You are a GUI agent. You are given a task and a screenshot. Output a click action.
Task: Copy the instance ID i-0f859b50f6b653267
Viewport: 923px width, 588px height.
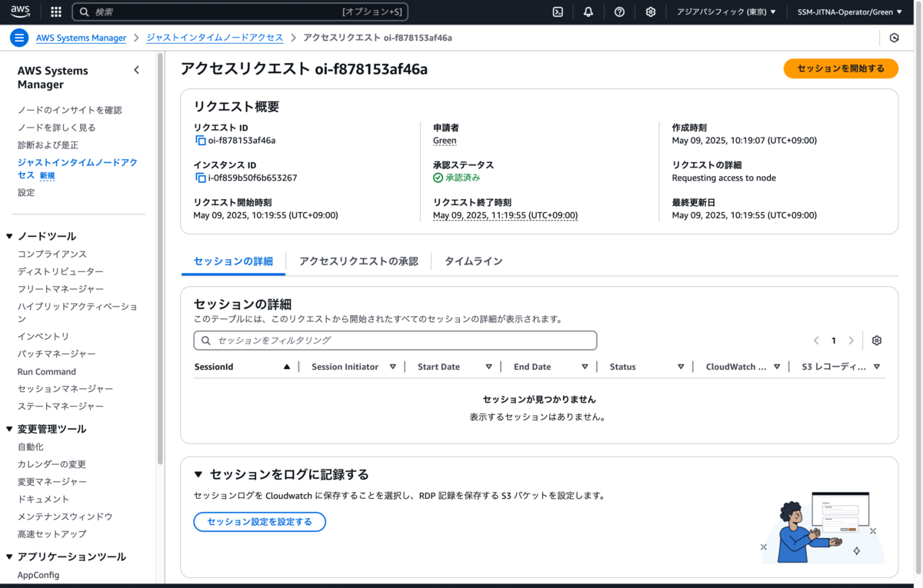(x=201, y=178)
